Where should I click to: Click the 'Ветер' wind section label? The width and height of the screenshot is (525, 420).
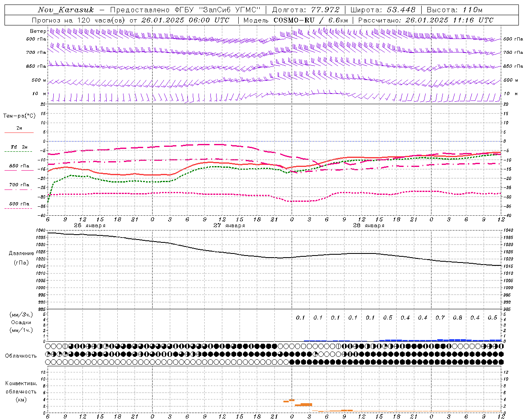38,31
